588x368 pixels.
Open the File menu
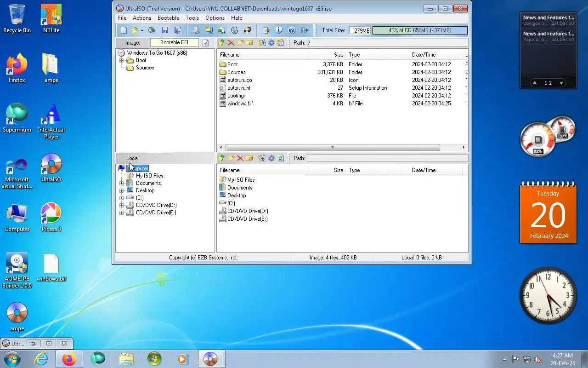click(122, 18)
